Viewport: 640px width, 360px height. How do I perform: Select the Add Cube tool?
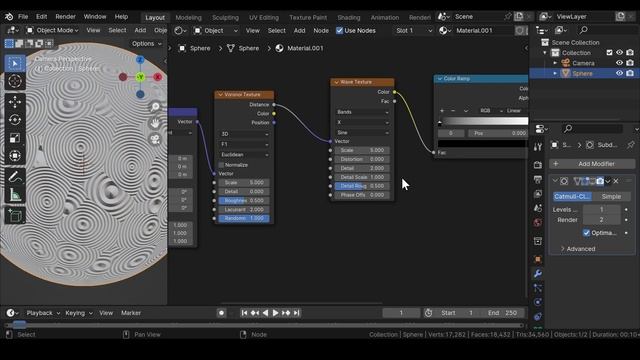tap(15, 216)
